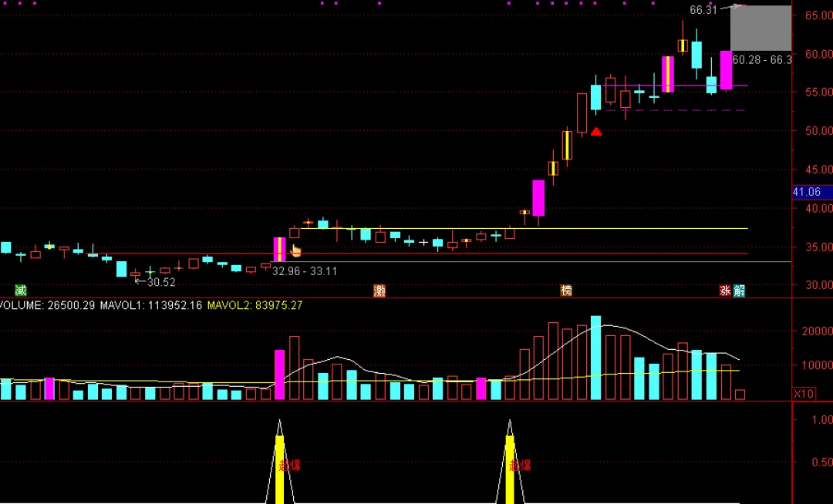Click the red triangle signal marker

(x=596, y=132)
